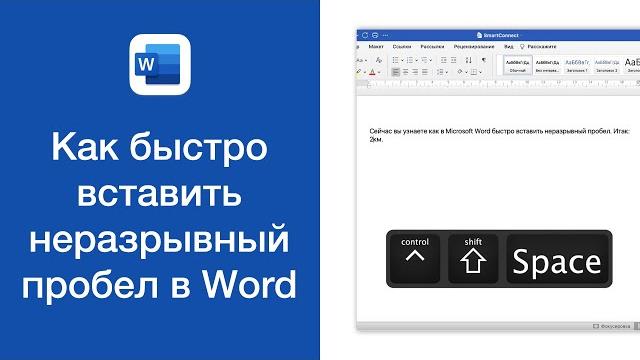Open the Ссылки ribbon tab
Viewport: 640px width, 360px height.
(402, 47)
